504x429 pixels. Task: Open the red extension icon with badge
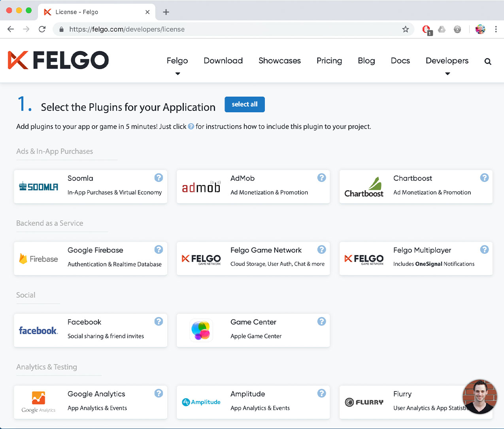tap(427, 30)
